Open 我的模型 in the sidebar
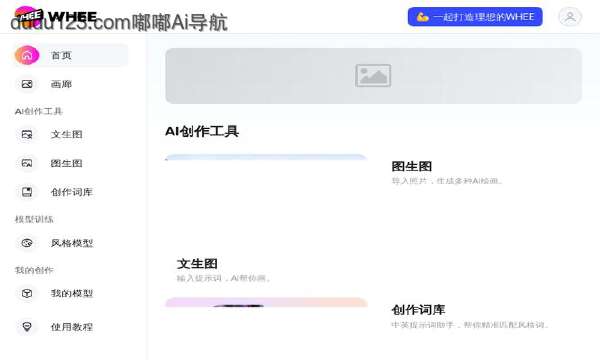This screenshot has width=600, height=360. 71,293
